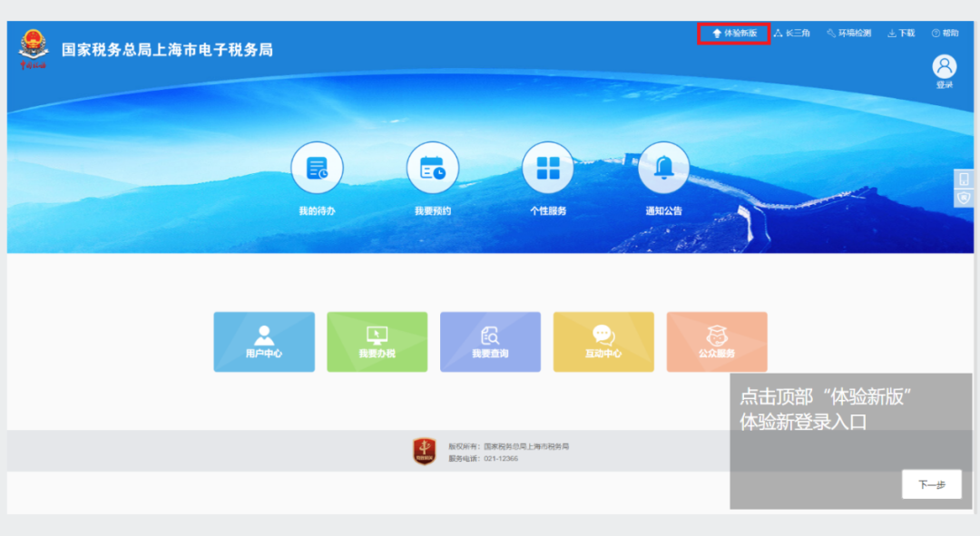Click the 登录 user avatar icon
980x536 pixels.
945,66
